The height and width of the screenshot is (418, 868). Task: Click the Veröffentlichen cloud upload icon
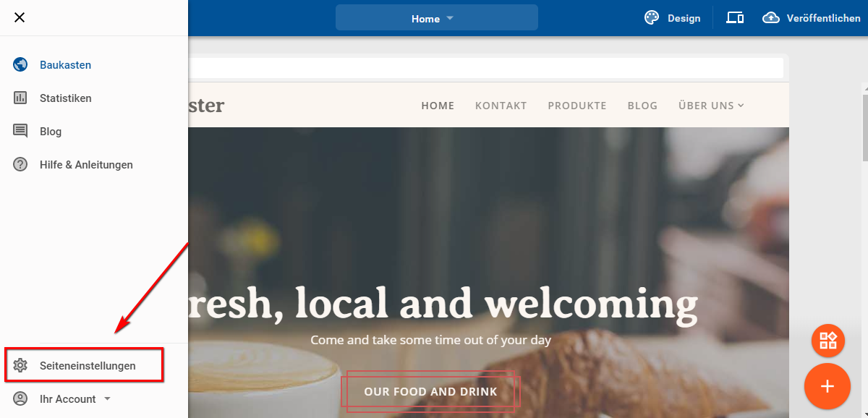[x=771, y=18]
